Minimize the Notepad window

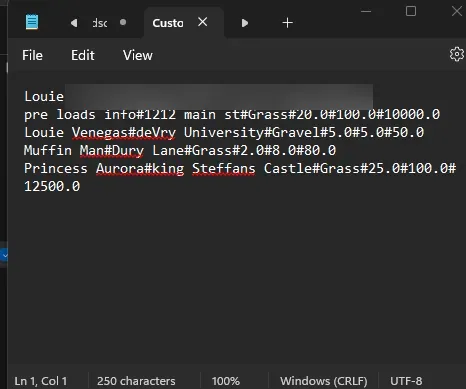[x=366, y=11]
